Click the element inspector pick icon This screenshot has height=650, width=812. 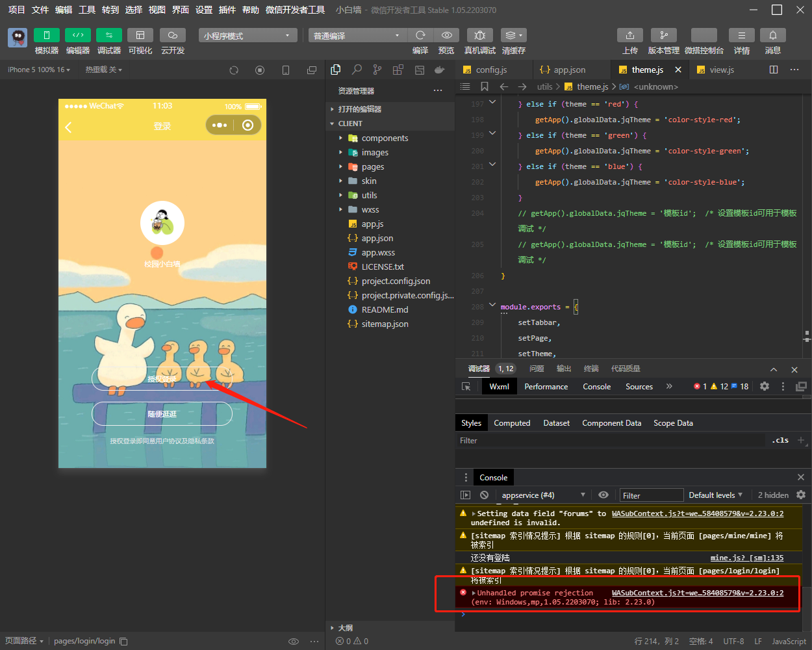tap(466, 386)
